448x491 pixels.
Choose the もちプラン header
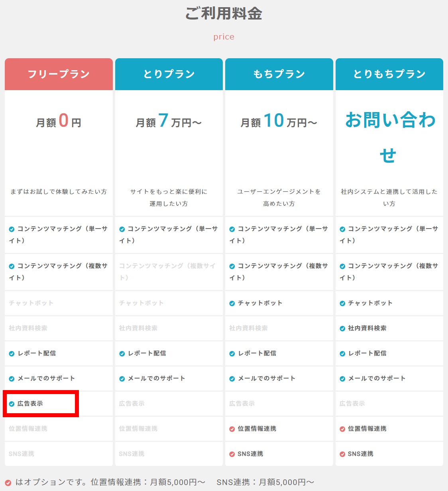click(279, 74)
